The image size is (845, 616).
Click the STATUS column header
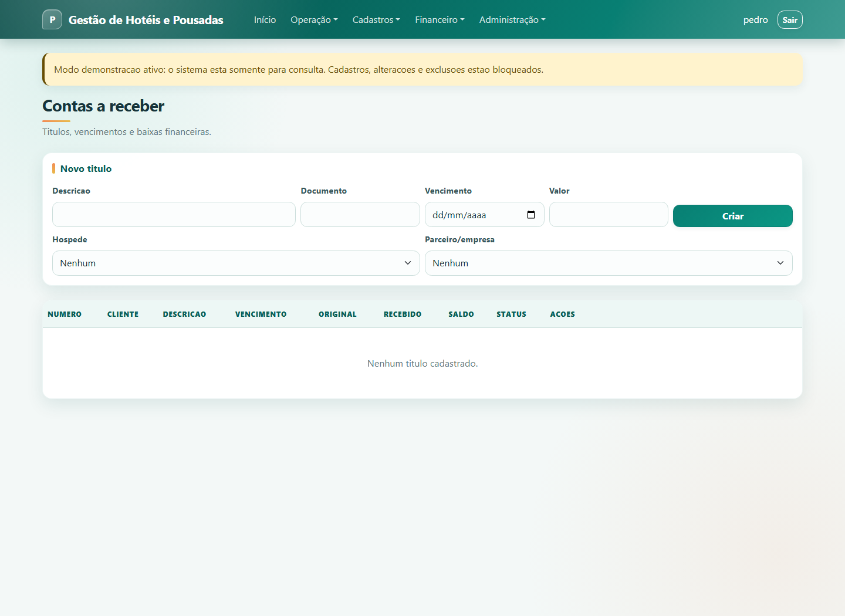pos(512,314)
